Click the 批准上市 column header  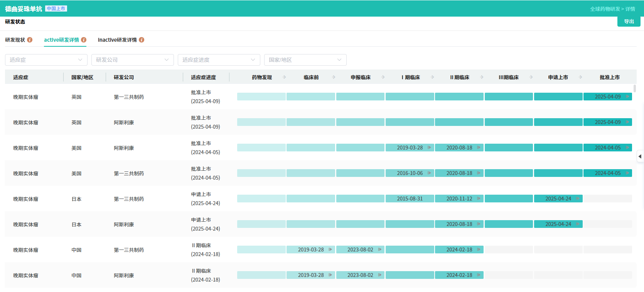[609, 77]
